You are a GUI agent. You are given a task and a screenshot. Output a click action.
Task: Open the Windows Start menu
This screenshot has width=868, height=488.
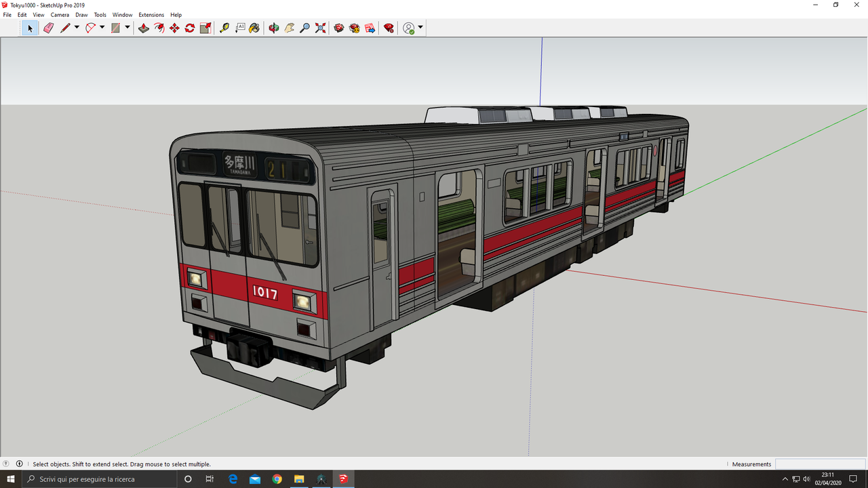coord(11,479)
